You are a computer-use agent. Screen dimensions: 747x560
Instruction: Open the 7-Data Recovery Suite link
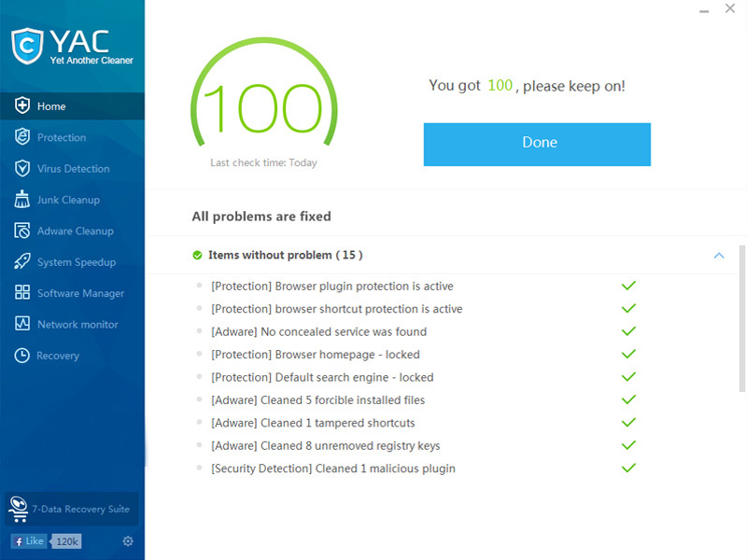(x=72, y=510)
